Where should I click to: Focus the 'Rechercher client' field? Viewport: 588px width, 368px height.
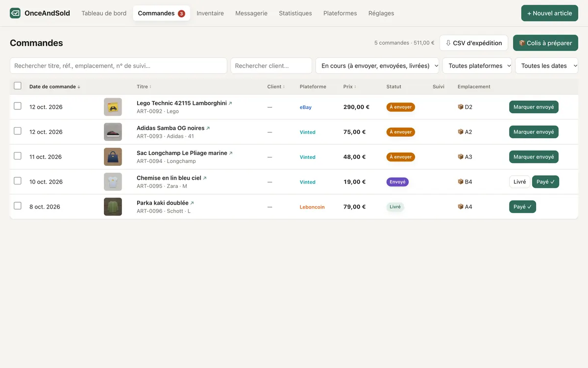[271, 66]
